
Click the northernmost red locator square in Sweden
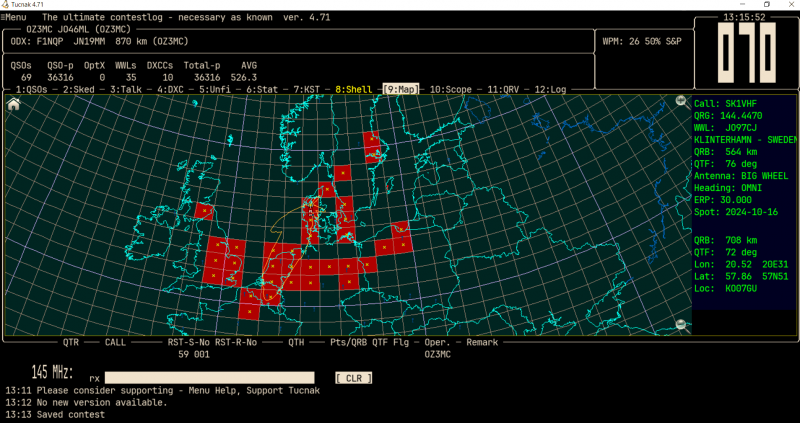click(x=372, y=139)
